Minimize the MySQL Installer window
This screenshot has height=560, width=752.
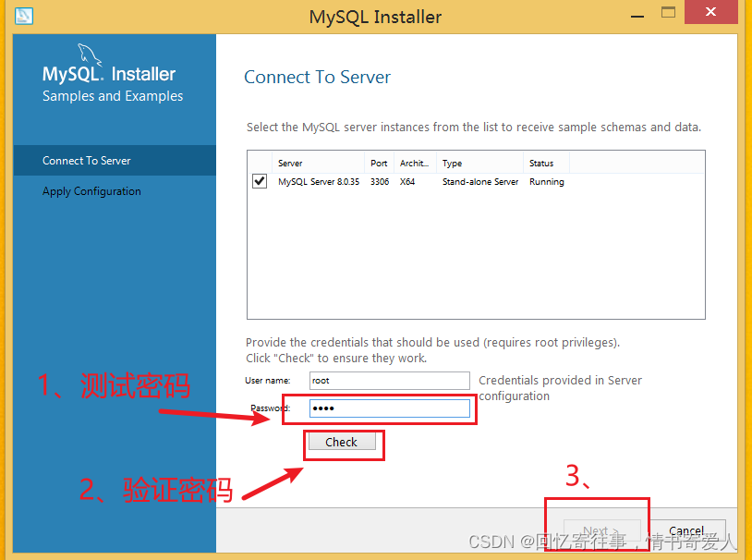(637, 16)
